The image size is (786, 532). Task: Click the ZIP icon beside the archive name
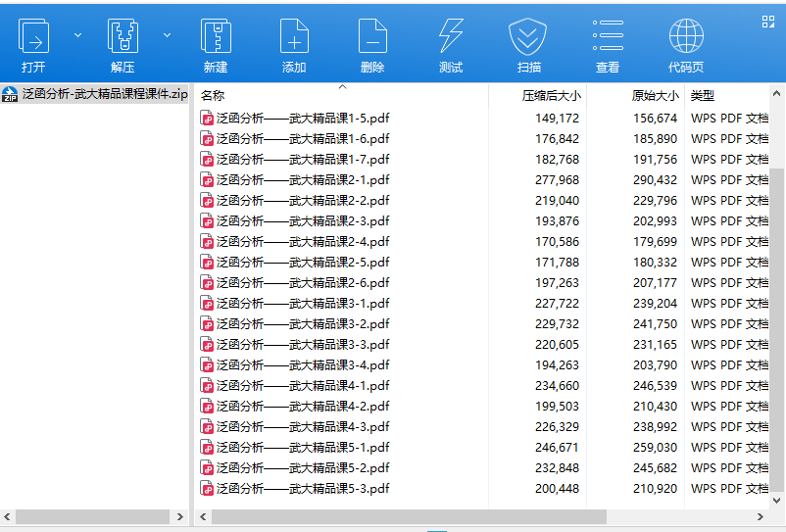[x=10, y=94]
